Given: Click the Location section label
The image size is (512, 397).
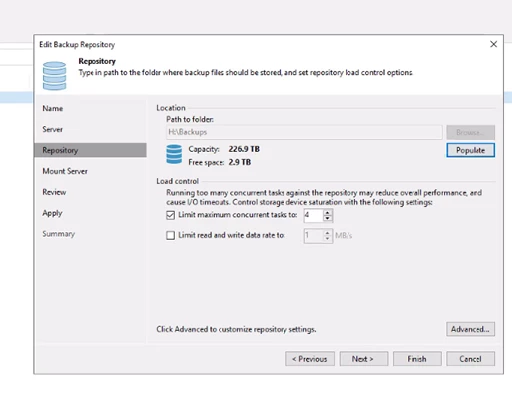Looking at the screenshot, I should 171,108.
